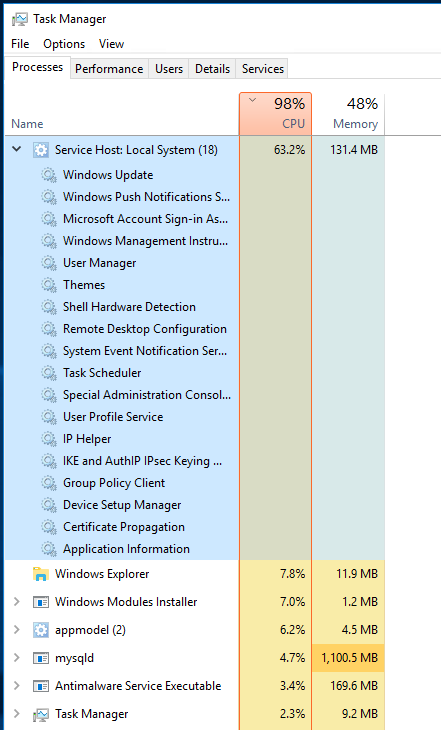The height and width of the screenshot is (730, 441).
Task: Switch to the Users tab
Action: [x=169, y=69]
